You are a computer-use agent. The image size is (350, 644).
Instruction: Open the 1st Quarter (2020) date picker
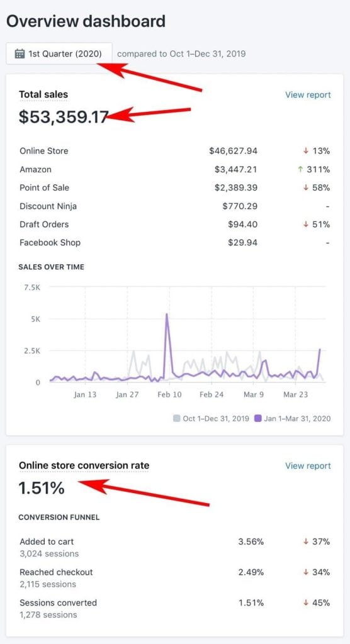[x=59, y=53]
